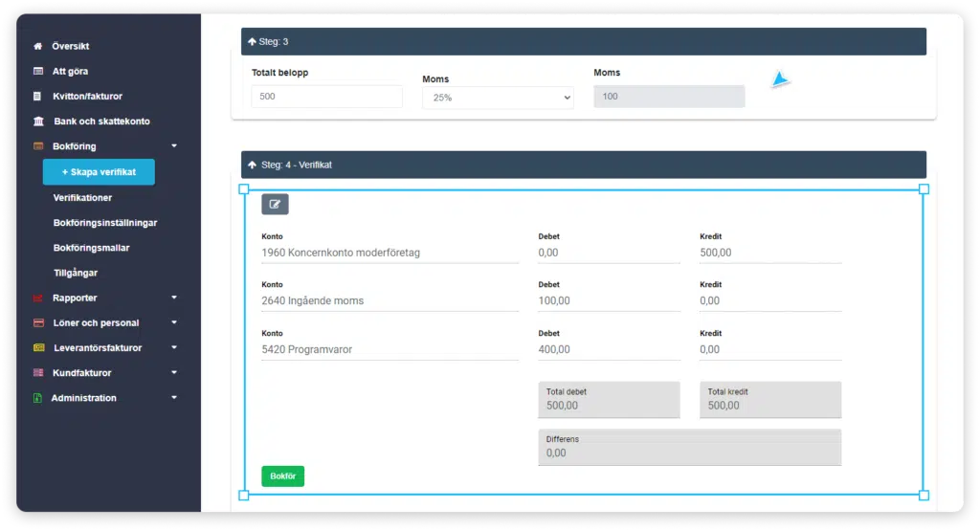Click the Totalt belopp input field
Viewport: 980px width, 531px height.
[327, 97]
